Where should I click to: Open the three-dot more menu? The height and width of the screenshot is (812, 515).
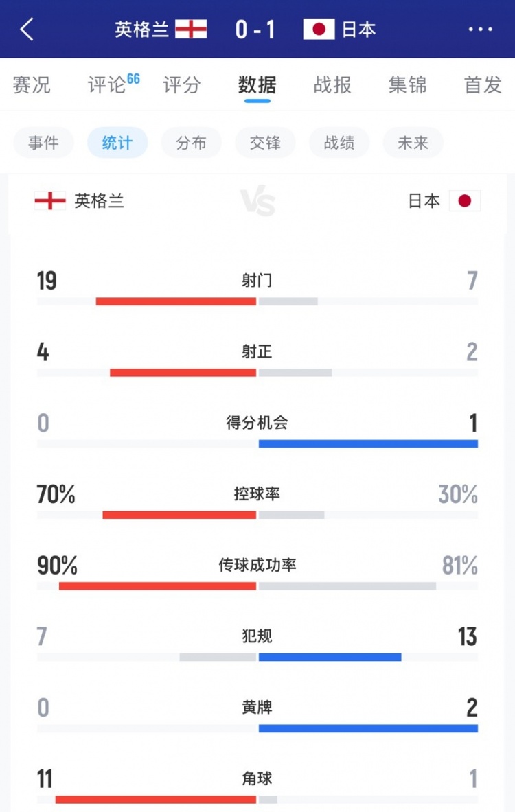pyautogui.click(x=480, y=30)
